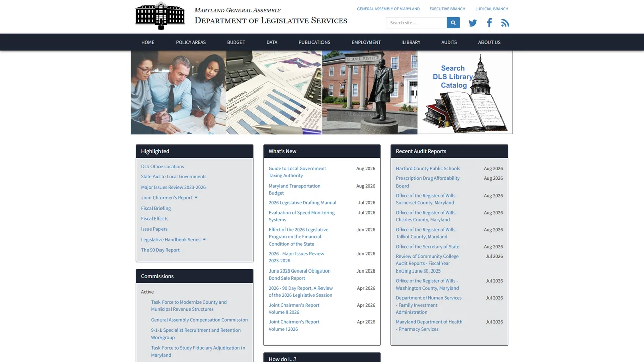644x362 pixels.
Task: Open the About Us menu
Action: pyautogui.click(x=490, y=42)
